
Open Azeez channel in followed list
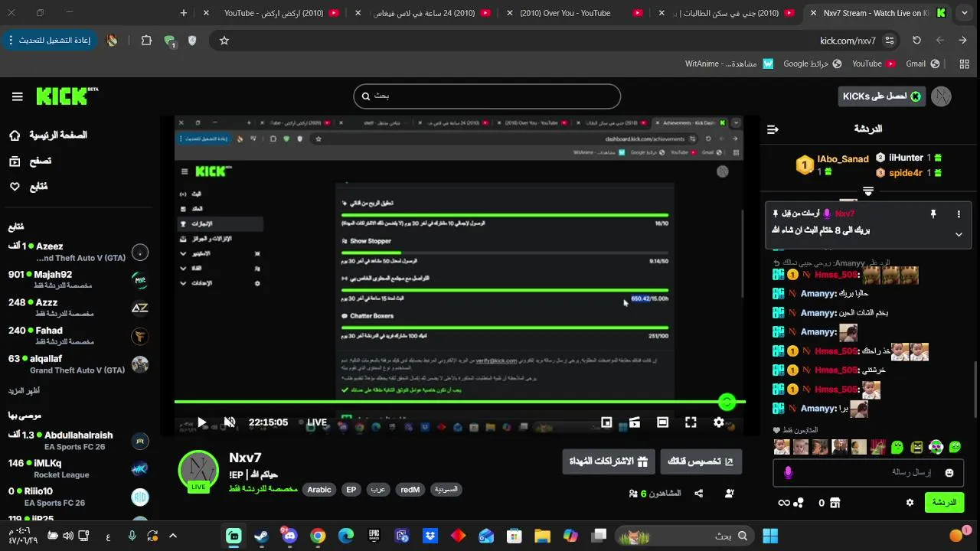pyautogui.click(x=77, y=252)
